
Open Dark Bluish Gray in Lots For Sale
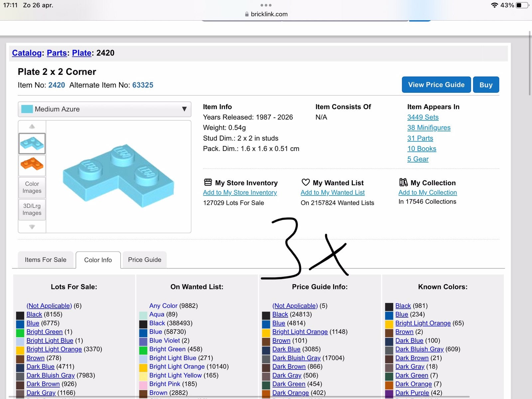pos(51,375)
